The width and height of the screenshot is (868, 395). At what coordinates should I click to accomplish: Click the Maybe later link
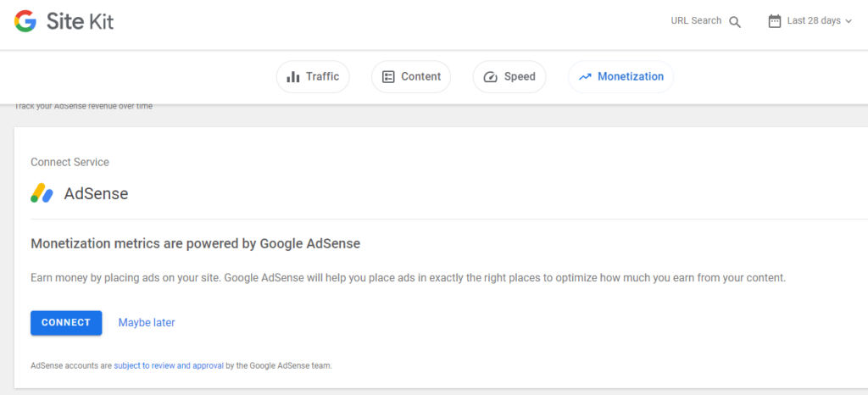pyautogui.click(x=147, y=323)
